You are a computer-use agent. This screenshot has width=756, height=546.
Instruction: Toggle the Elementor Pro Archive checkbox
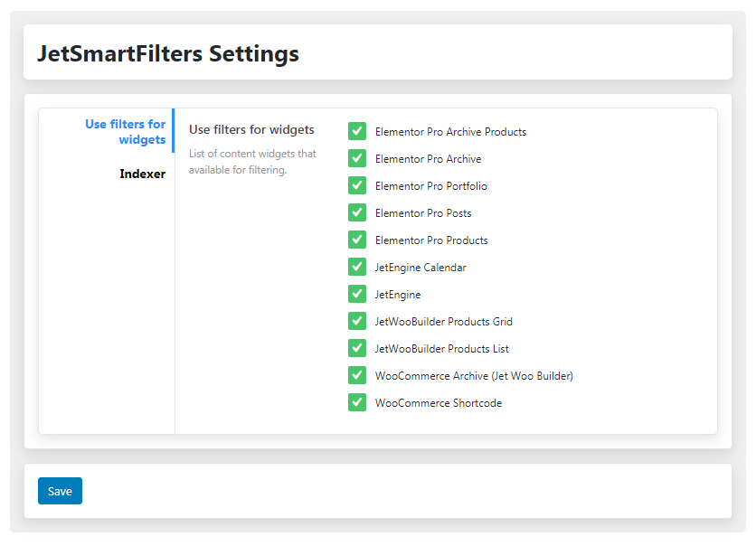pos(357,158)
